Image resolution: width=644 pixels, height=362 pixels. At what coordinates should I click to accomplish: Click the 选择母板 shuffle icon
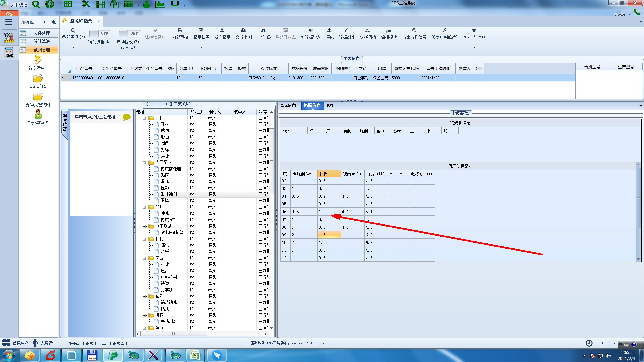(368, 31)
